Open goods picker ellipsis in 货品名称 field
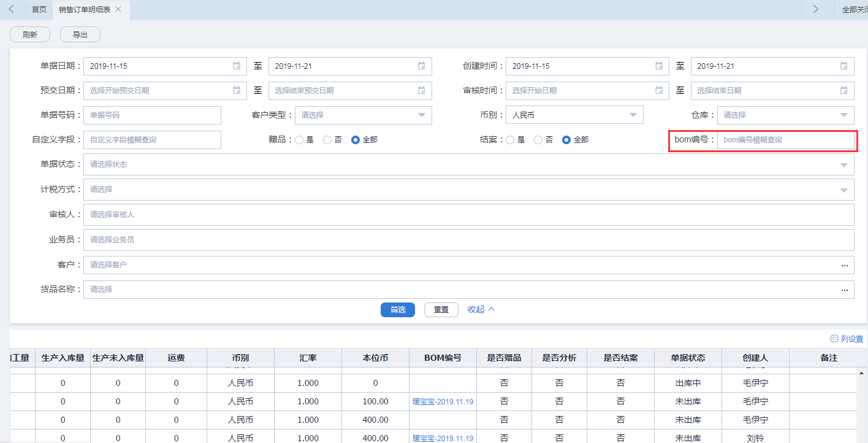Viewport: 868px width, 443px height. [845, 290]
